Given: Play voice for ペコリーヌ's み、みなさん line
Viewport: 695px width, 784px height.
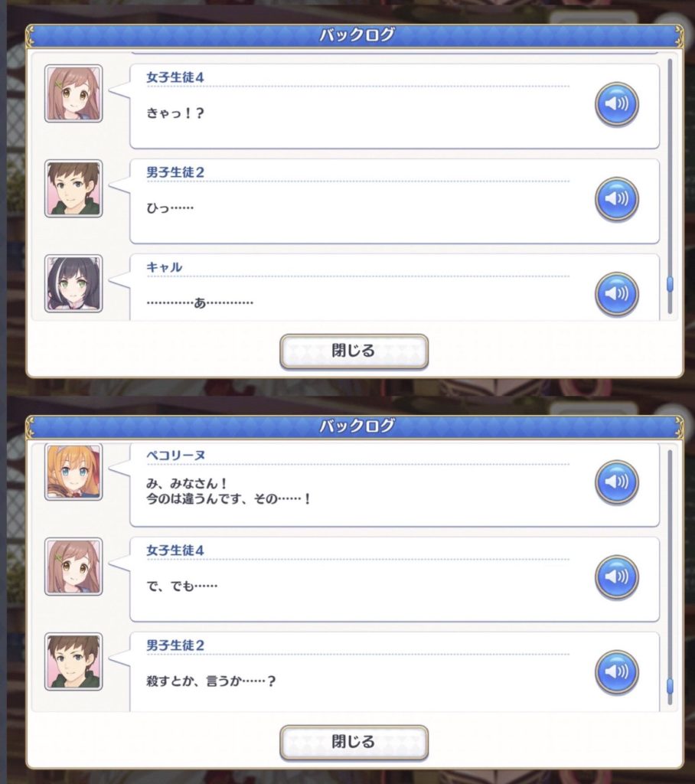Looking at the screenshot, I should tap(616, 482).
